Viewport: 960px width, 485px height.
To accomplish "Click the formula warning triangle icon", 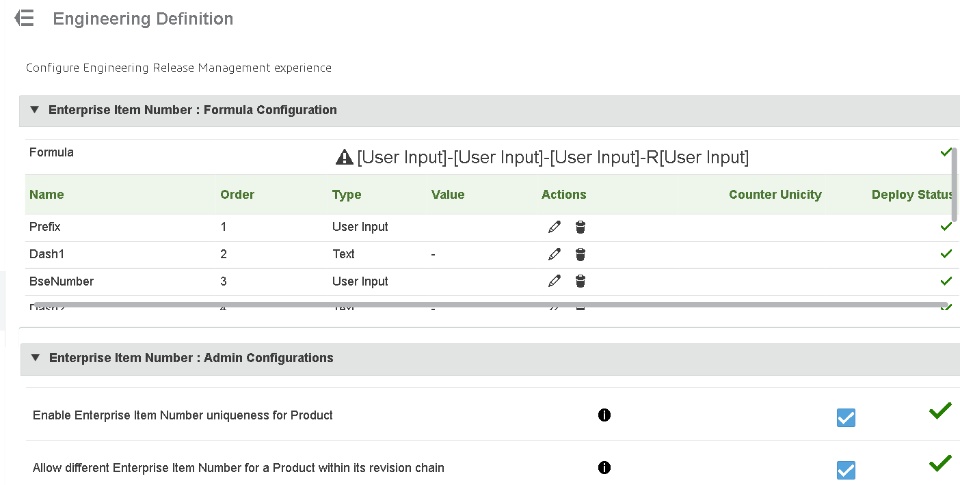I will coord(344,157).
